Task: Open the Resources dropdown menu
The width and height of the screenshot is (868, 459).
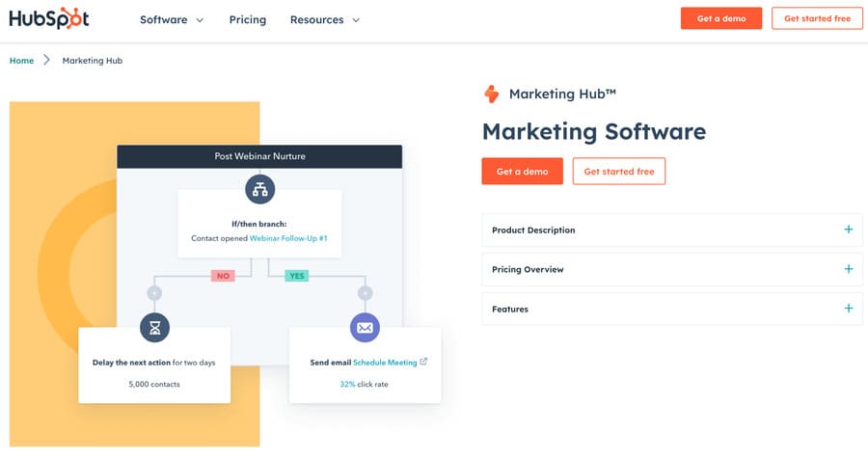Action: (x=325, y=20)
